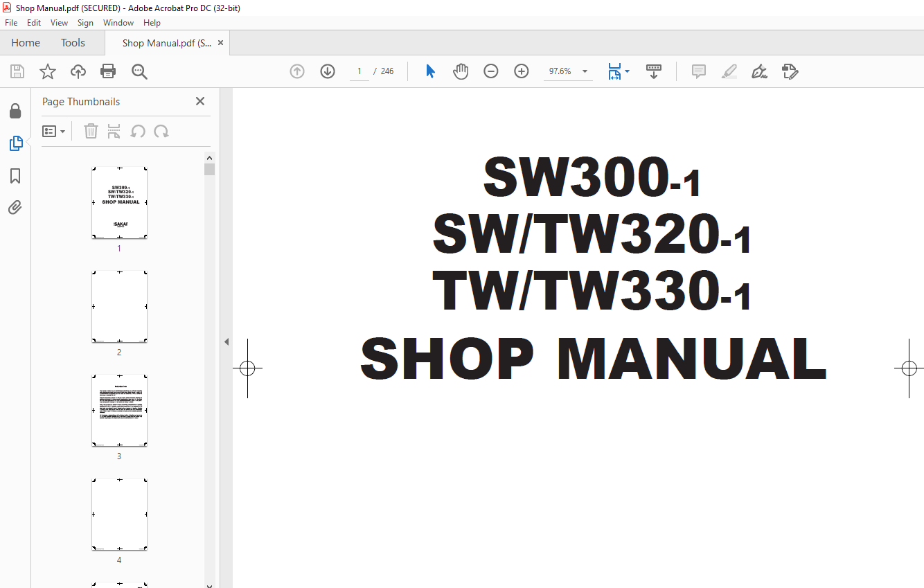Open the Sign menu
Image resolution: width=924 pixels, height=588 pixels.
click(x=85, y=23)
